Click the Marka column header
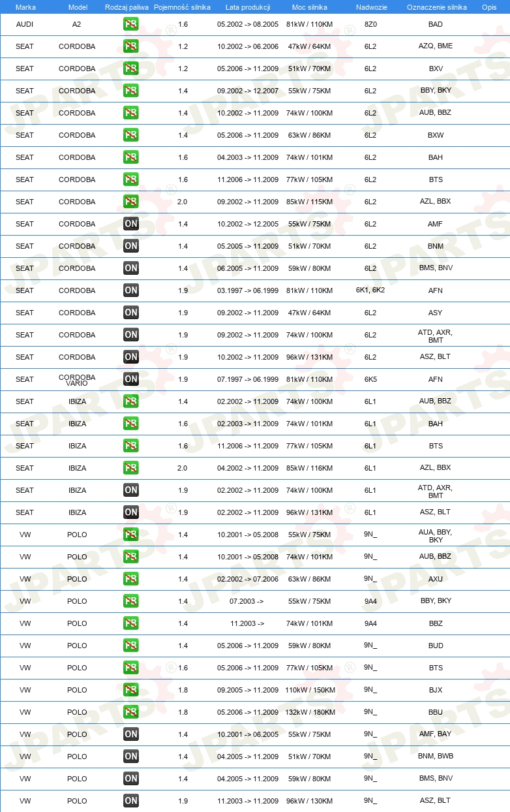510x812 pixels. [25, 7]
